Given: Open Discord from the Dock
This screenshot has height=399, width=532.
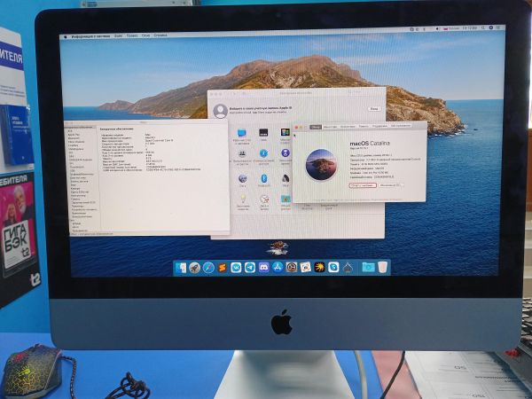Looking at the screenshot, I should 263,268.
